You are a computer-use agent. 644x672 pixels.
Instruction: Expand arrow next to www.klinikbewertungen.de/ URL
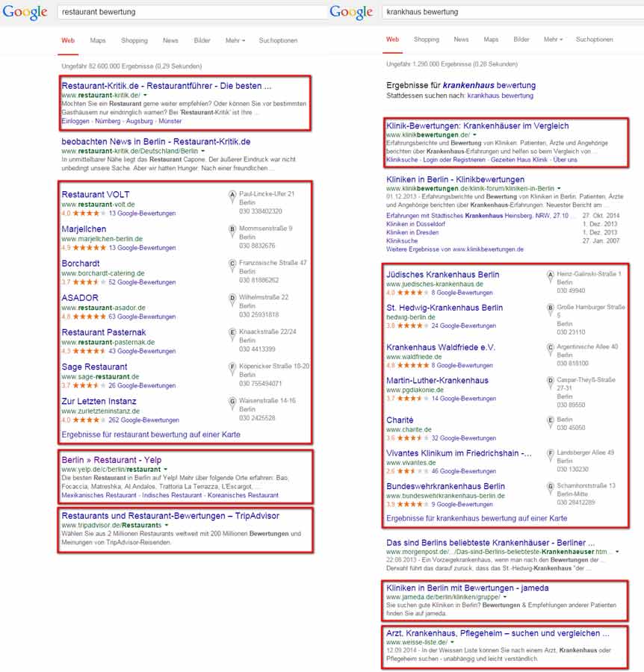474,134
